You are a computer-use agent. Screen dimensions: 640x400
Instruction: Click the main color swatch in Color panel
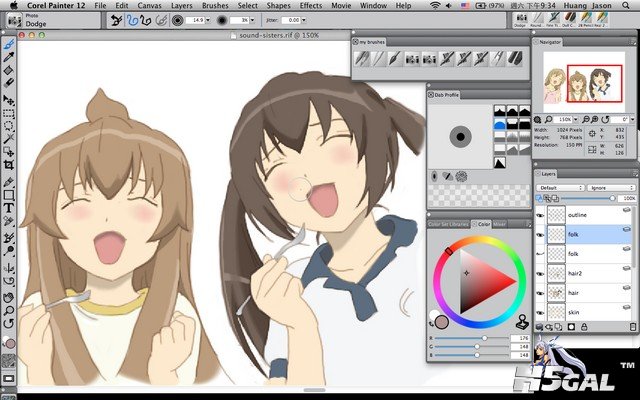click(x=442, y=322)
